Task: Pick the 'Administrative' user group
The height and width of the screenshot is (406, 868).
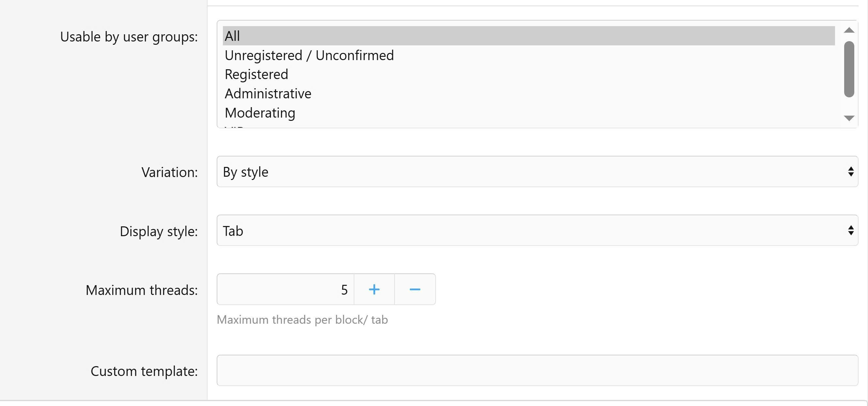Action: point(268,93)
